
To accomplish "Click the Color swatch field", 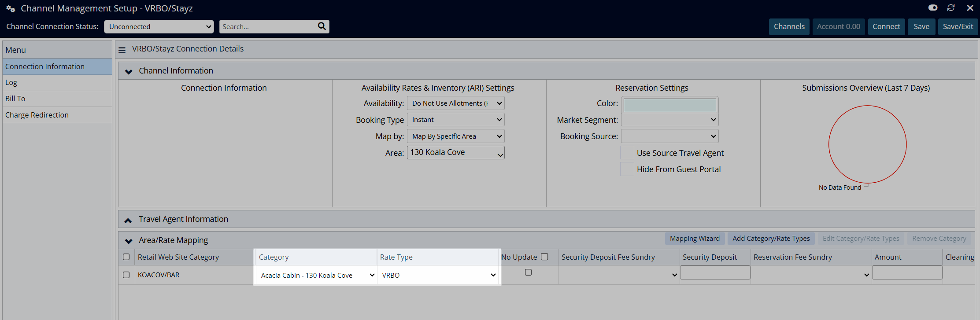I will pyautogui.click(x=670, y=105).
